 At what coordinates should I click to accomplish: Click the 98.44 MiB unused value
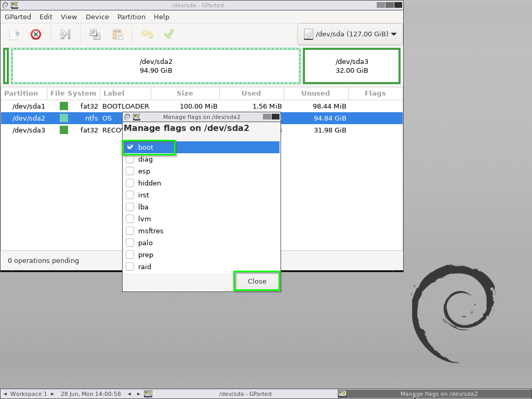point(329,106)
